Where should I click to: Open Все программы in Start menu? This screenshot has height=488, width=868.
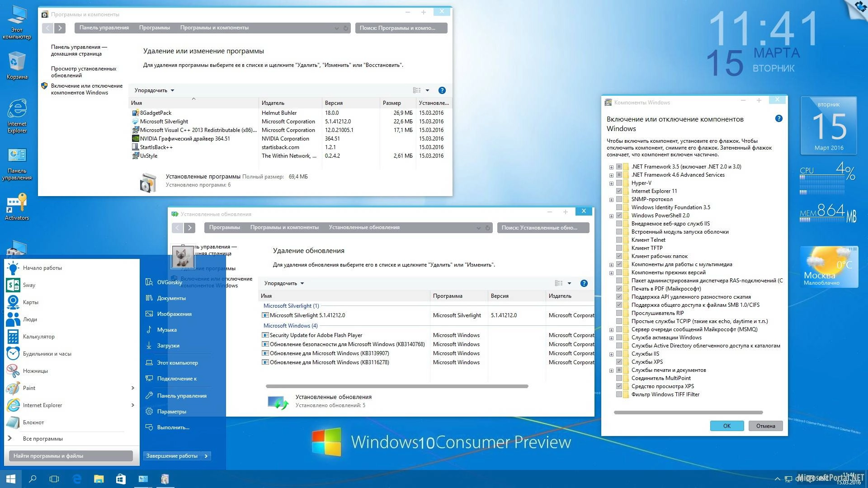tap(42, 439)
